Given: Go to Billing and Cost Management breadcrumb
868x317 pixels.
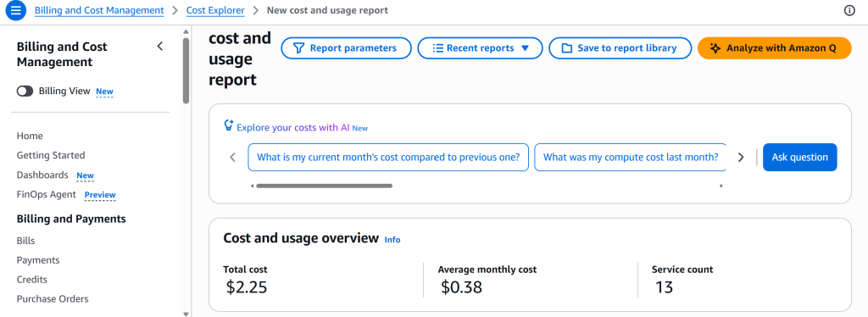Looking at the screenshot, I should [99, 10].
